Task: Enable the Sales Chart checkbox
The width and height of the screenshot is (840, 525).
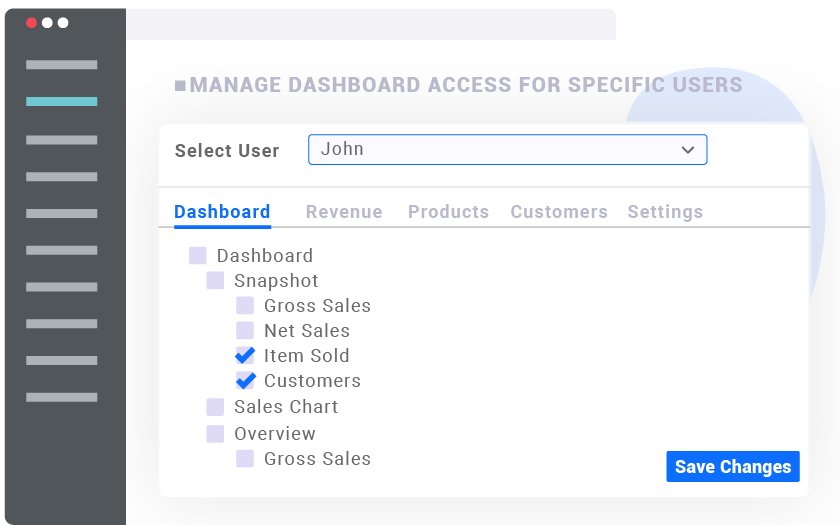Action: [215, 407]
